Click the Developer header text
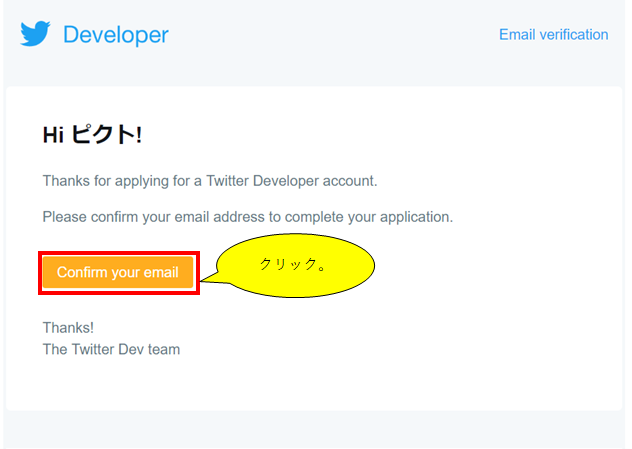Image resolution: width=632 pixels, height=449 pixels. [116, 35]
